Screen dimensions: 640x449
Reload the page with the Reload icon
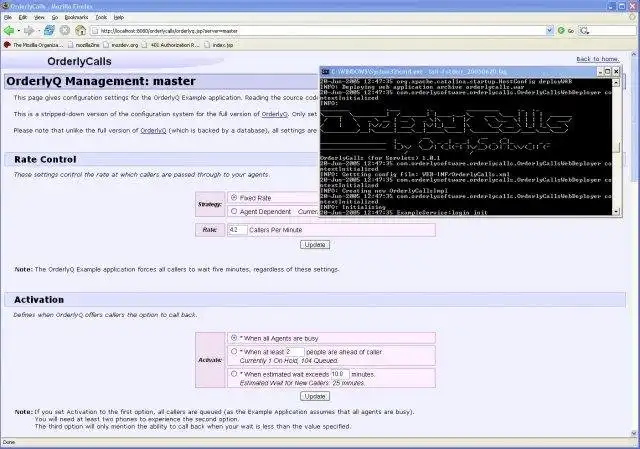pyautogui.click(x=49, y=30)
